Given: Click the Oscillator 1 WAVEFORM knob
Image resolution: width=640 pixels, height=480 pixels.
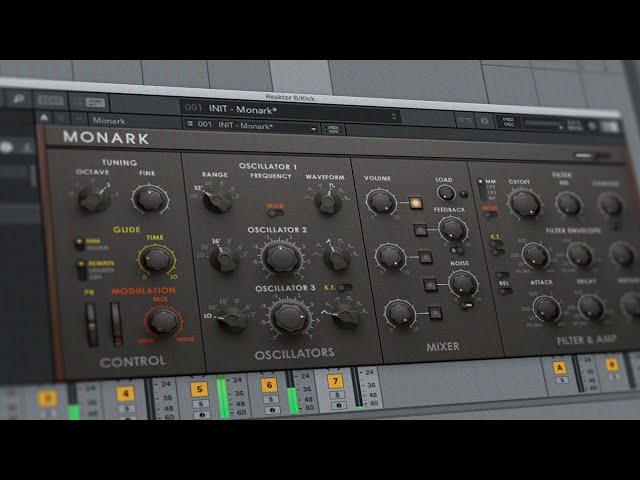Looking at the screenshot, I should click(327, 202).
